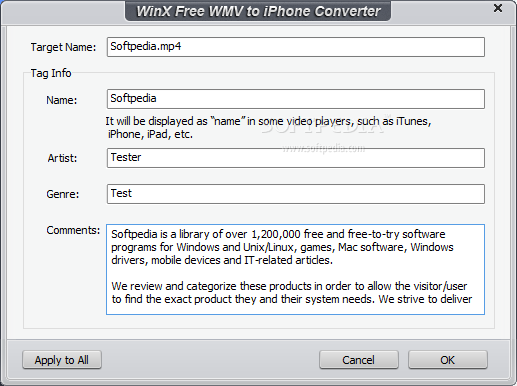This screenshot has height=386, width=517.
Task: Focus the Artist field showing Tester
Action: pyautogui.click(x=296, y=158)
